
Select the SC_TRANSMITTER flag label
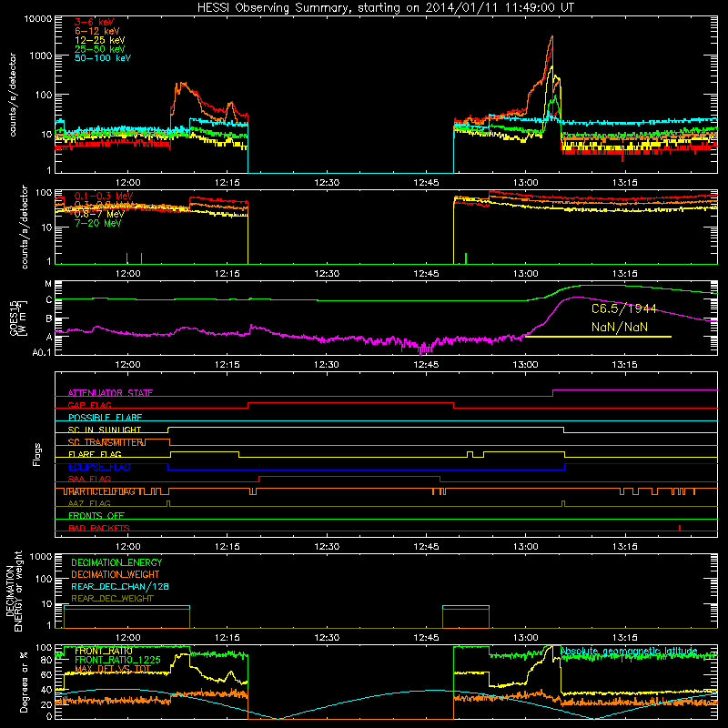(x=106, y=442)
